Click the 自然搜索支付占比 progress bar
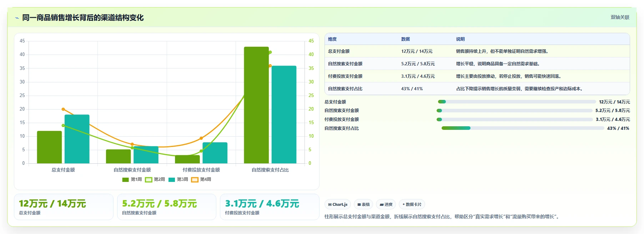Image resolution: width=644 pixels, height=234 pixels. pos(523,128)
